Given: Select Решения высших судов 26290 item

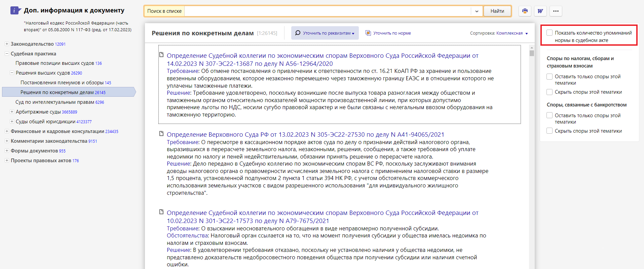Looking at the screenshot, I should pos(49,73).
